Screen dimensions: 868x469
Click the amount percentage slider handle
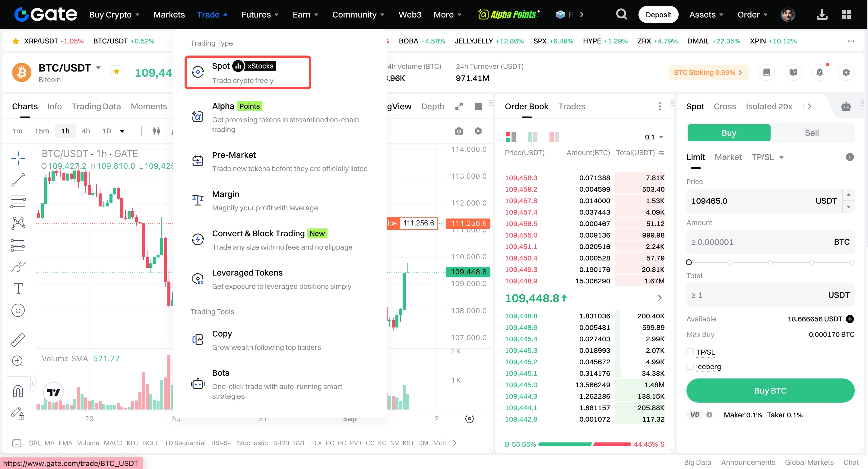coord(689,262)
